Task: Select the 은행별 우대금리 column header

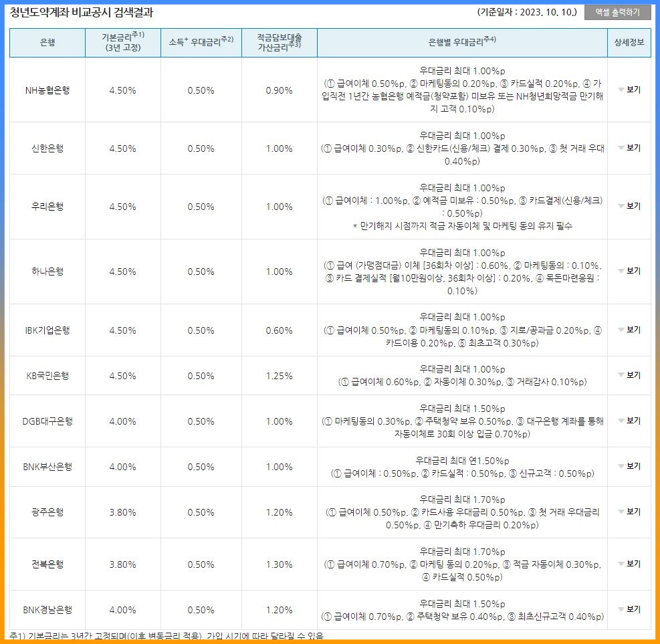Action: (462, 43)
